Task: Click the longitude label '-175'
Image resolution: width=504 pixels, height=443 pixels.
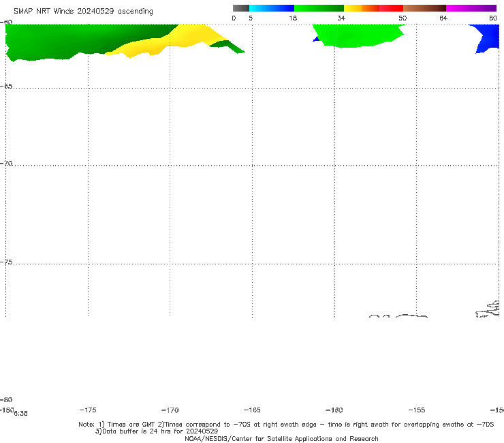Action: coord(88,410)
